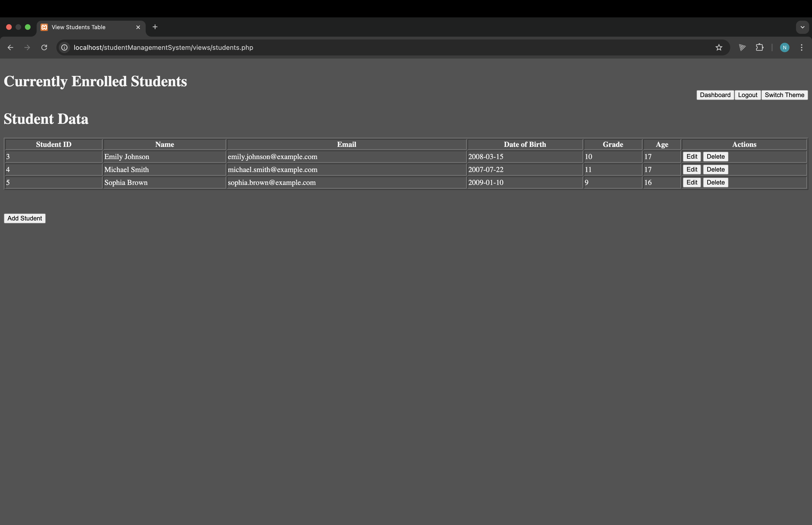Click the browser back arrow
Screen dimensions: 812x525
pos(10,47)
